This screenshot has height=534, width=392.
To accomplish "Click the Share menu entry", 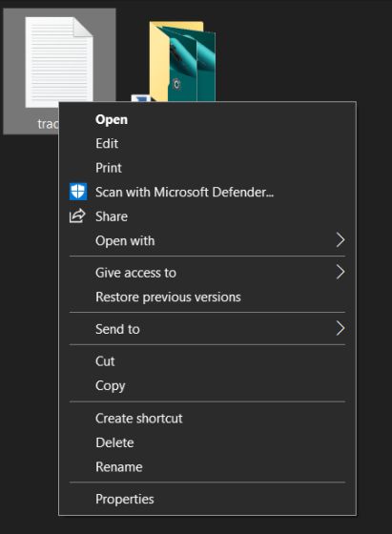I will click(207, 216).
